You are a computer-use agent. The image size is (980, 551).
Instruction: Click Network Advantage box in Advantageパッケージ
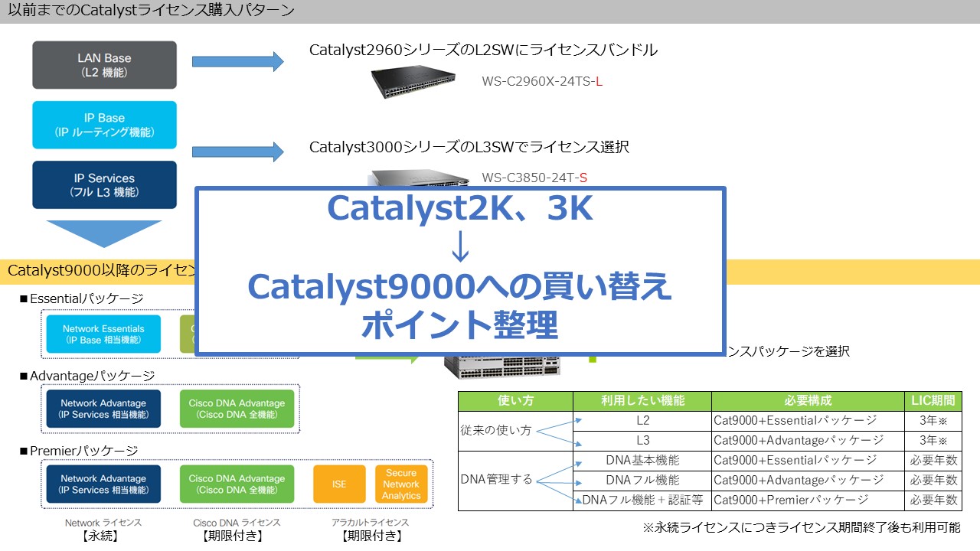pyautogui.click(x=103, y=409)
